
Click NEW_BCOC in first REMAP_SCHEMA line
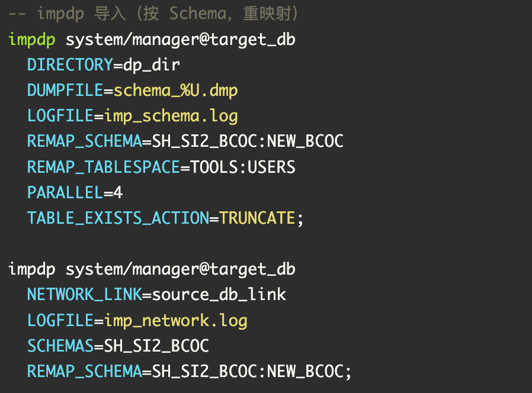pyautogui.click(x=305, y=141)
